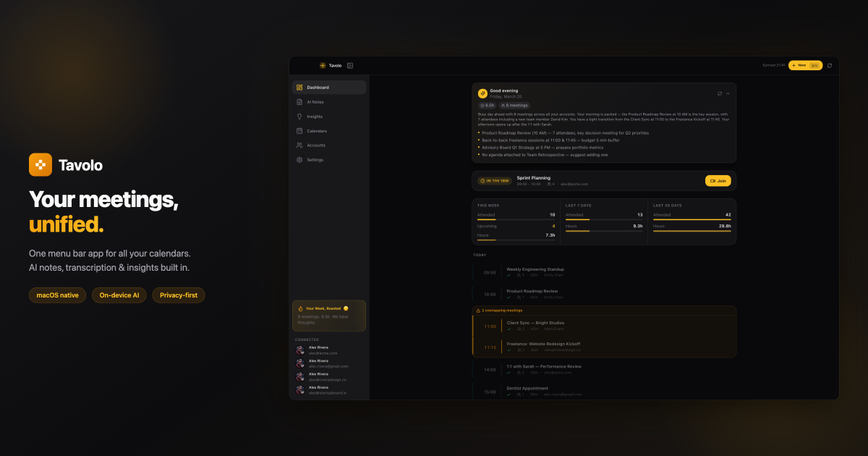This screenshot has height=456, width=868.
Task: Click the Settings gear icon
Action: pos(299,160)
